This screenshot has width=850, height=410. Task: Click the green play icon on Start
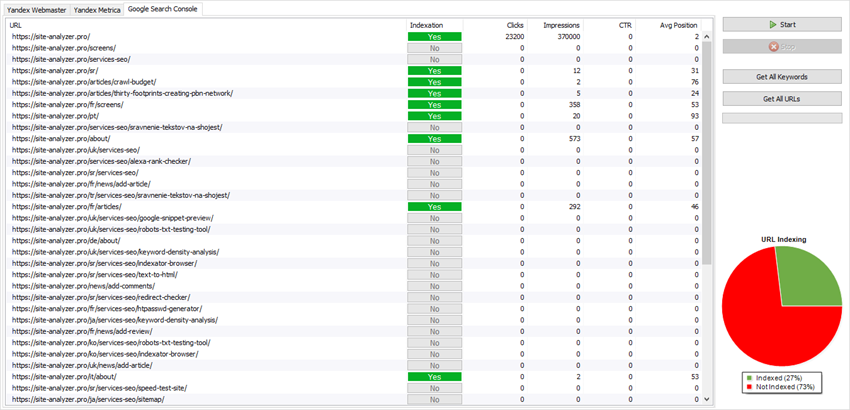tap(772, 24)
